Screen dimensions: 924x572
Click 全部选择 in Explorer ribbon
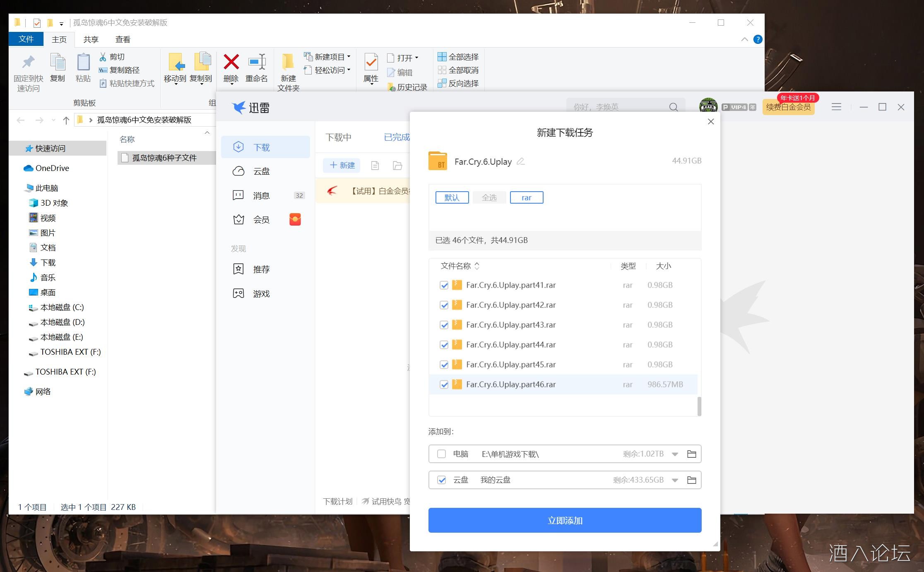[x=458, y=57]
